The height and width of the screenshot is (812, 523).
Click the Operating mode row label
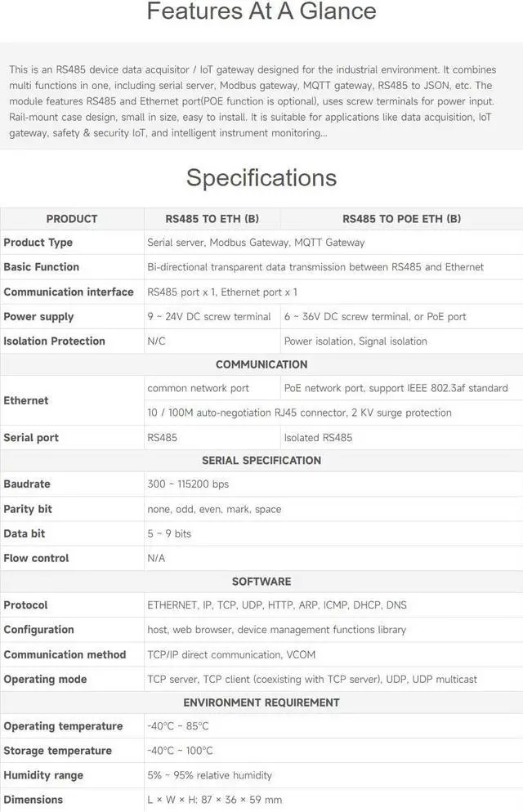(x=45, y=680)
